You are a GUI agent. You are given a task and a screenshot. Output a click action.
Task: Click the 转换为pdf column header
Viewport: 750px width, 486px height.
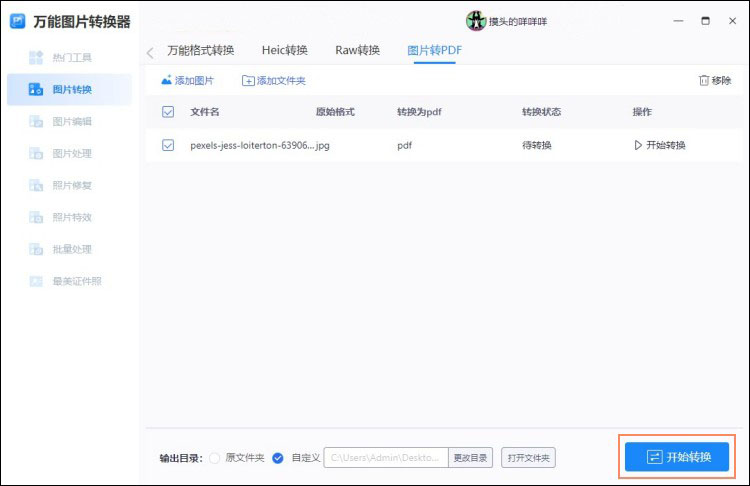tap(419, 112)
